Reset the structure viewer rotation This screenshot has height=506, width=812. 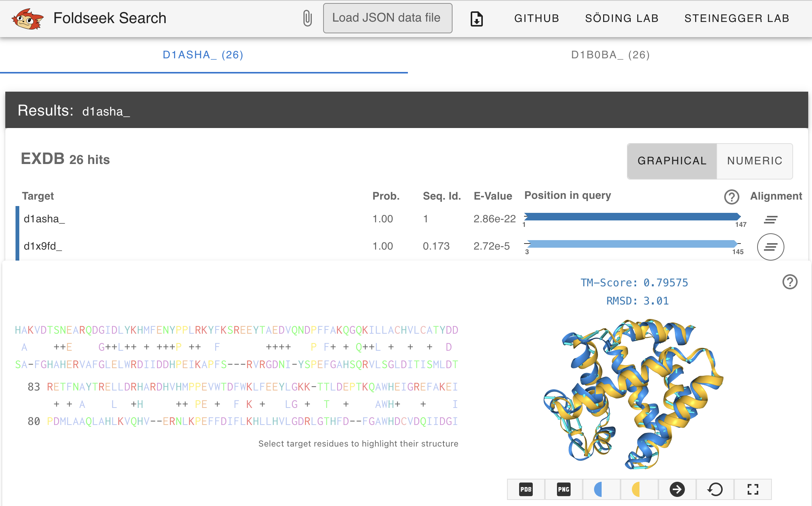pos(715,489)
